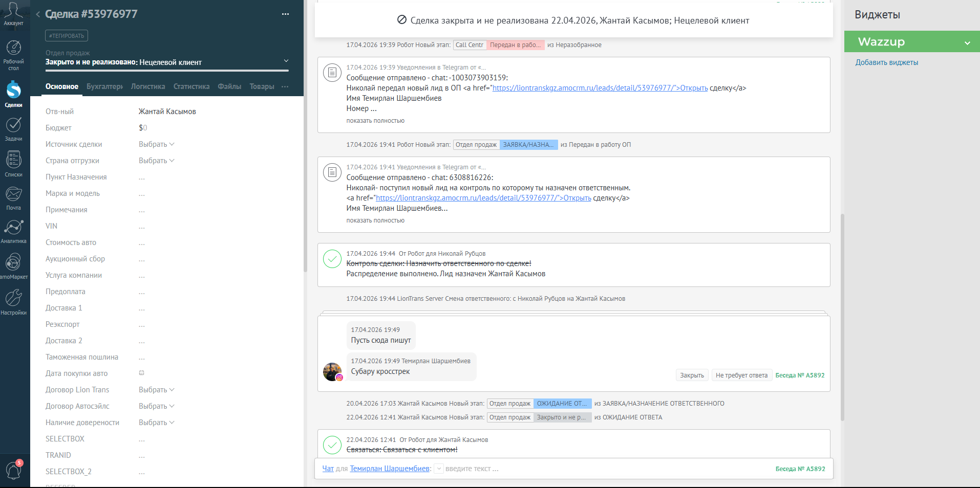
Task: Open the amocrm lead link in 19:41 message
Action: pyautogui.click(x=483, y=198)
